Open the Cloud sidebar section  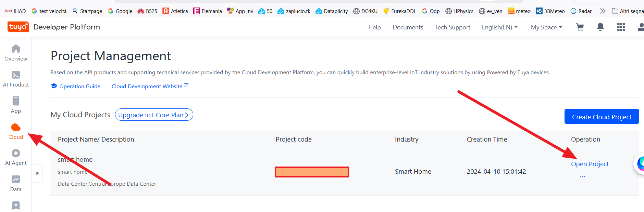(x=16, y=131)
